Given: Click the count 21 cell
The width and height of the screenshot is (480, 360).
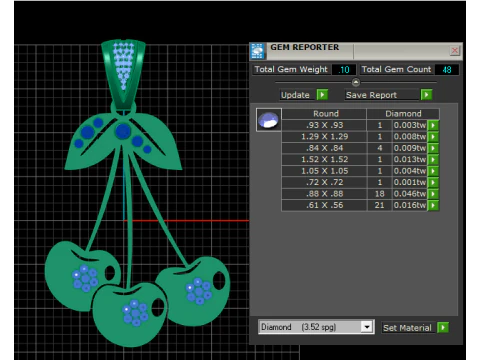Looking at the screenshot, I should pyautogui.click(x=380, y=205).
